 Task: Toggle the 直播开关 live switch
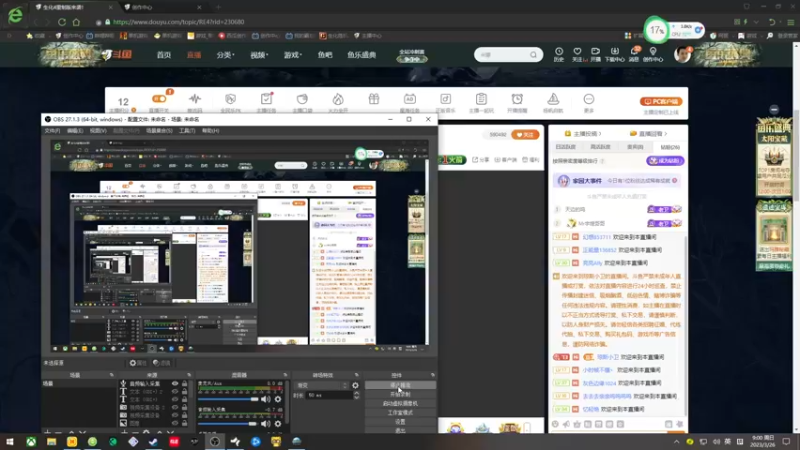(x=159, y=99)
